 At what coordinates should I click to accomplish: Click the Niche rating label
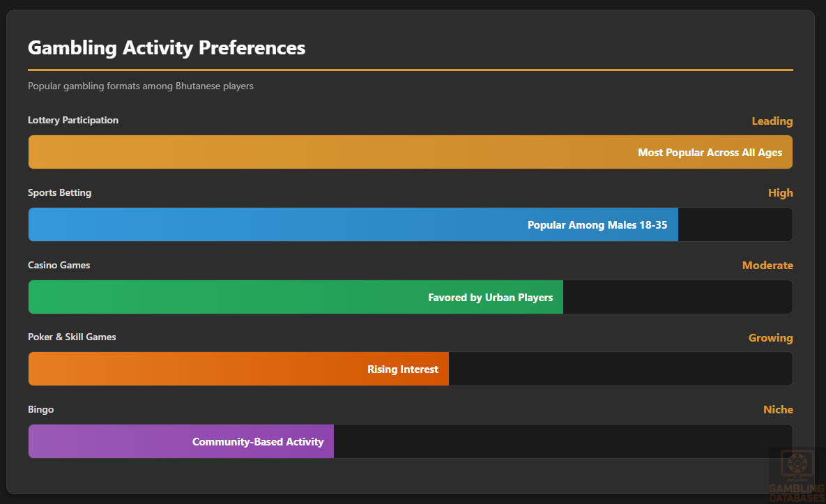(x=778, y=410)
